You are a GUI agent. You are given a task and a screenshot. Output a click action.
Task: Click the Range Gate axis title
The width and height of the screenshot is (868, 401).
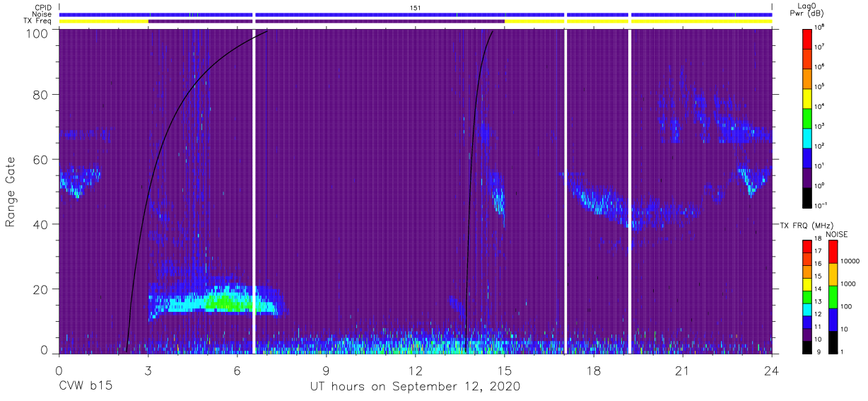[11, 192]
